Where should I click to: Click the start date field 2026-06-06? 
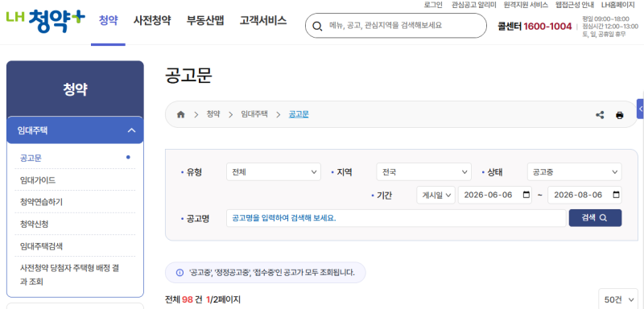pyautogui.click(x=495, y=195)
